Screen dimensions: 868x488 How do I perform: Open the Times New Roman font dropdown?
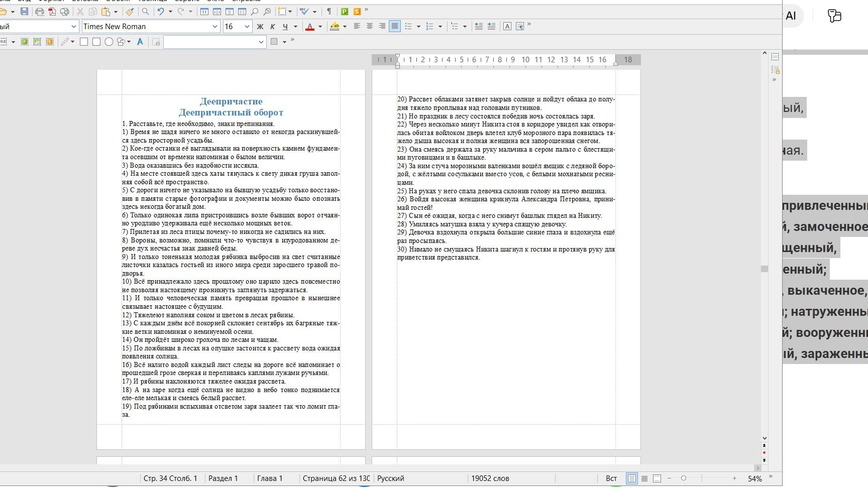(x=215, y=27)
